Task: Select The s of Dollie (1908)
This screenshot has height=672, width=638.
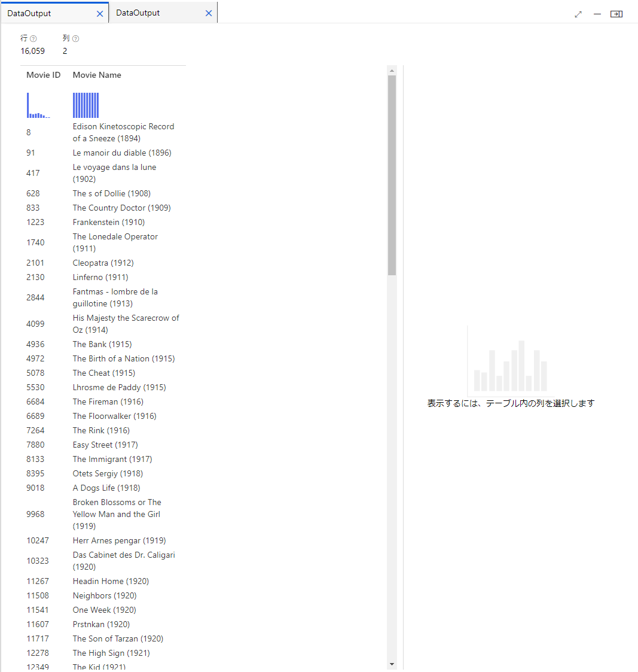Action: [112, 193]
